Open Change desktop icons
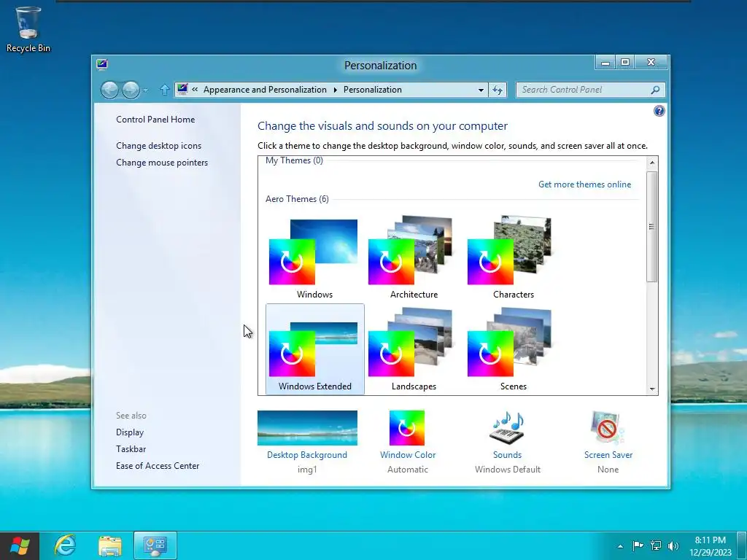 click(158, 146)
